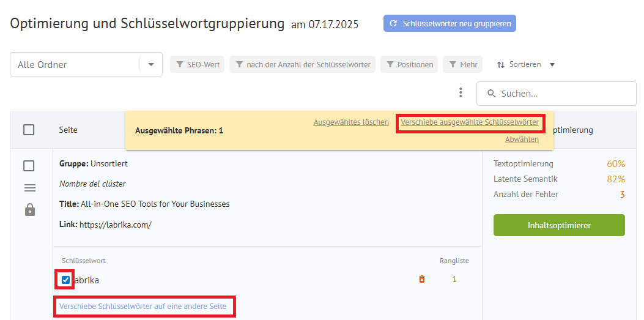Click the search magnifier icon
Image resolution: width=644 pixels, height=320 pixels.
tap(491, 94)
